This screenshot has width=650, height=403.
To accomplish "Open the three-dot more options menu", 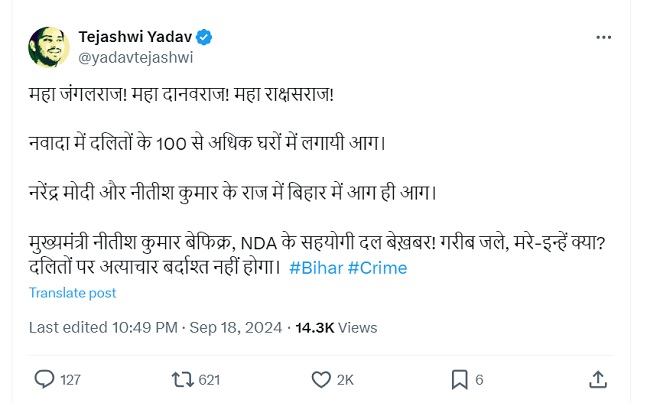I will point(603,37).
